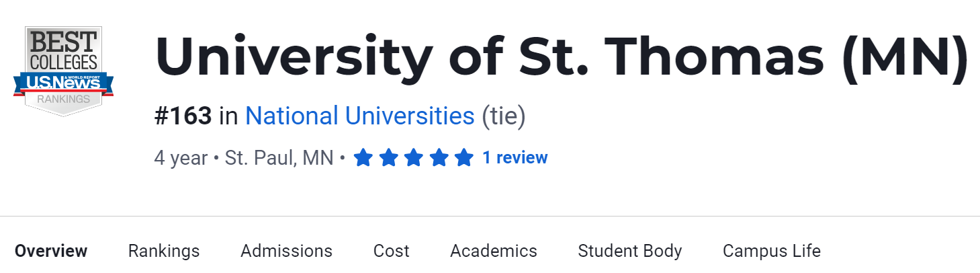Click the second review star

(x=388, y=158)
